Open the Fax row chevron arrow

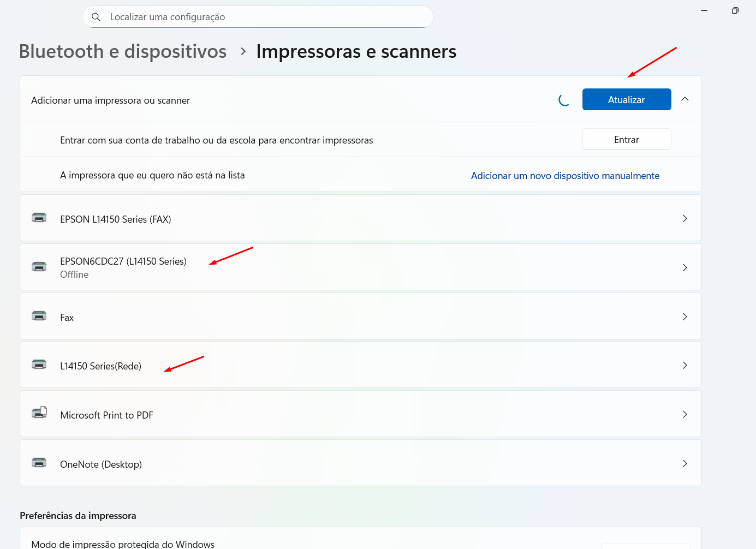pos(684,317)
